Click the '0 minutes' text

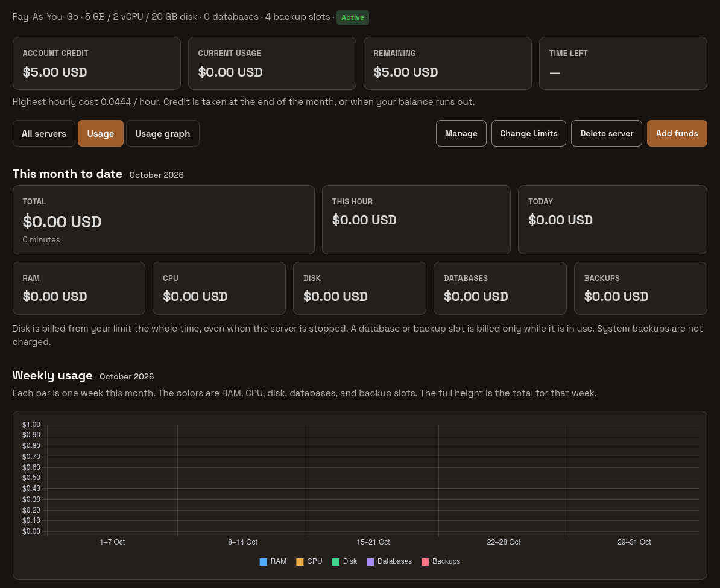click(42, 240)
